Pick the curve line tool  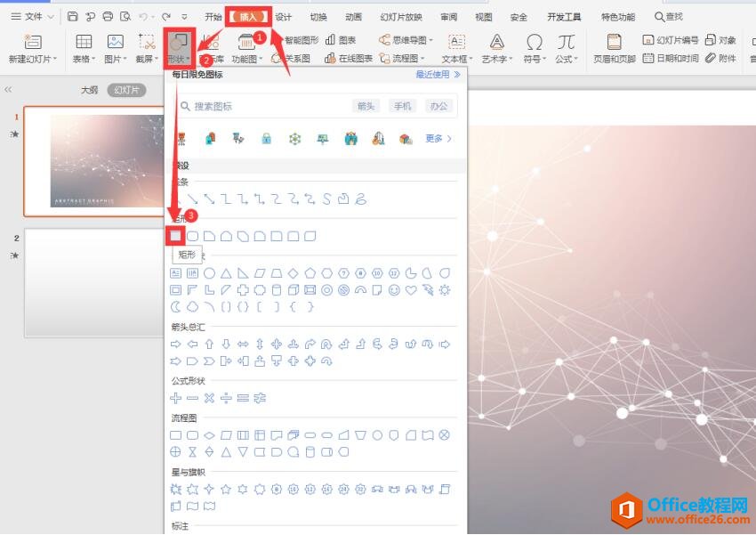[327, 199]
